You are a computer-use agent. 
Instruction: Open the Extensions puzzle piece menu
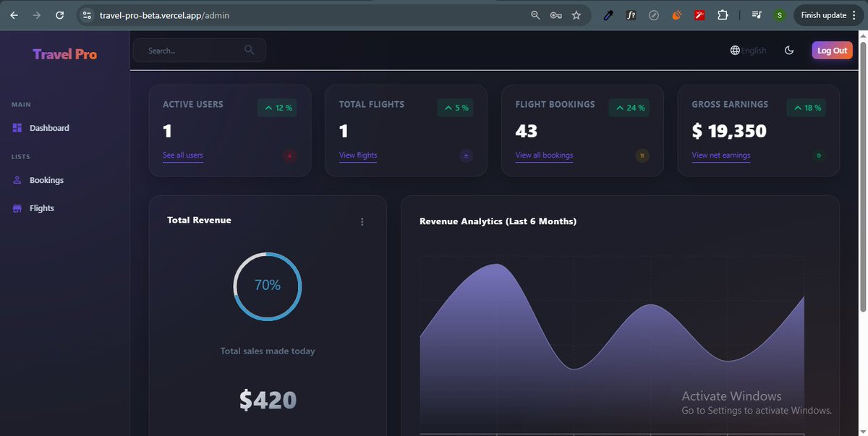pos(723,14)
